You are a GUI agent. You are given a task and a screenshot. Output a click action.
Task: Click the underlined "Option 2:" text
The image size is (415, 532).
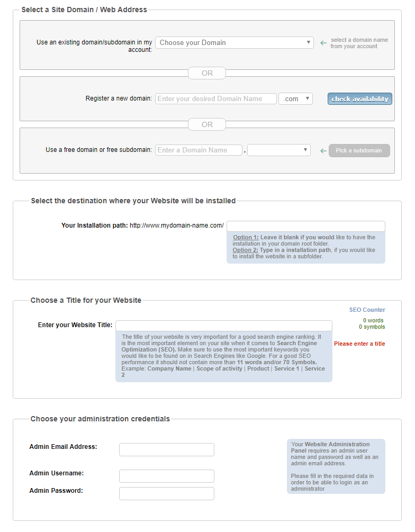[x=246, y=250]
